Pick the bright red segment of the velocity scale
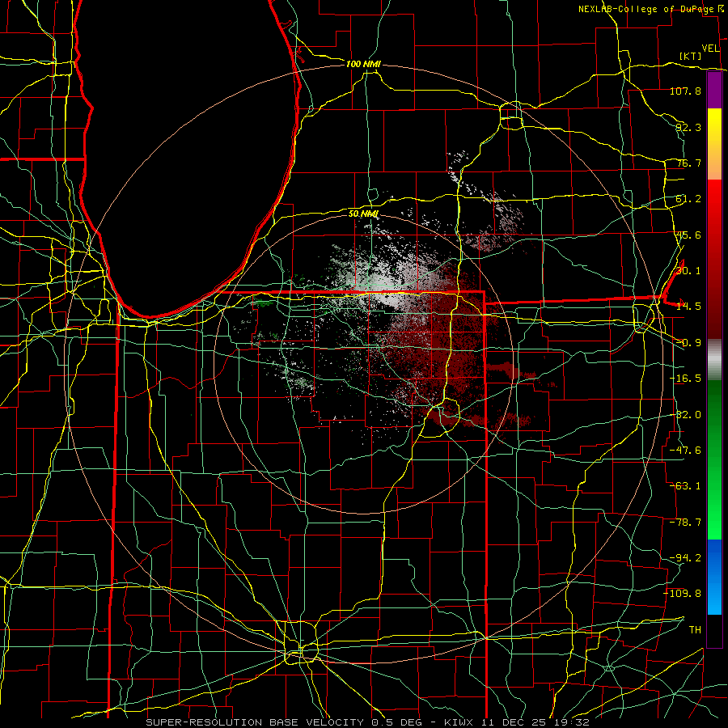Viewport: 728px width, 728px height. pos(714,200)
